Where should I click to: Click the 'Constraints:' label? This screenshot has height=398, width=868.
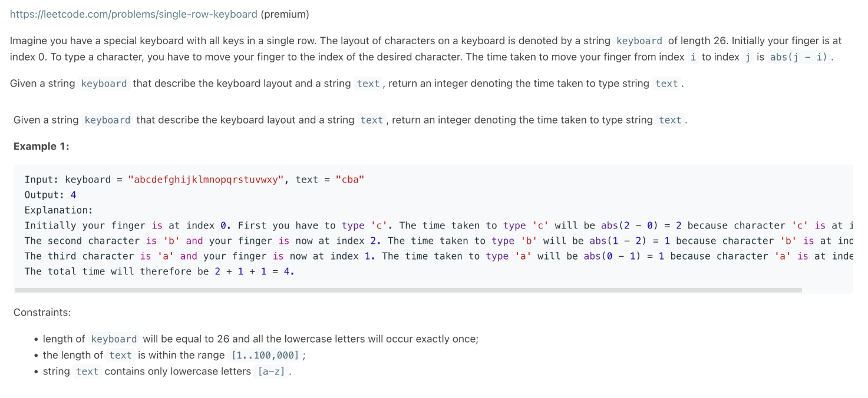click(x=42, y=312)
